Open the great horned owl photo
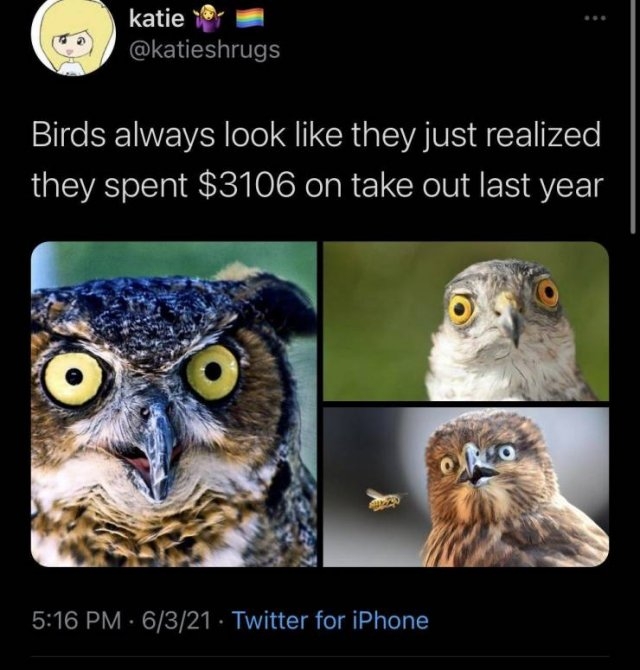The height and width of the screenshot is (670, 640). (174, 404)
